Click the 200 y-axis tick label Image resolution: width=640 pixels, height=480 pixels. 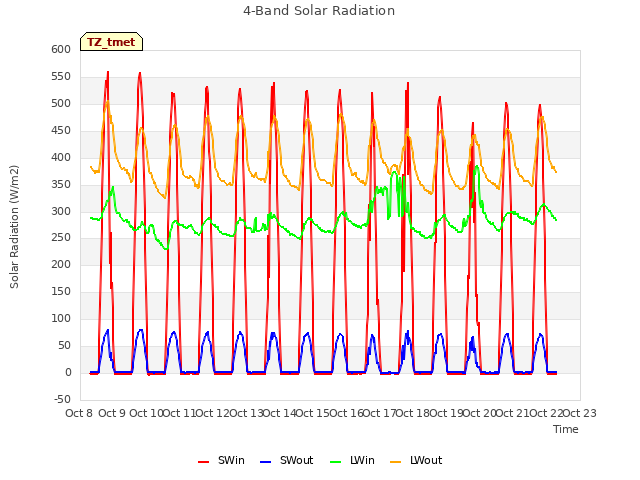[61, 264]
